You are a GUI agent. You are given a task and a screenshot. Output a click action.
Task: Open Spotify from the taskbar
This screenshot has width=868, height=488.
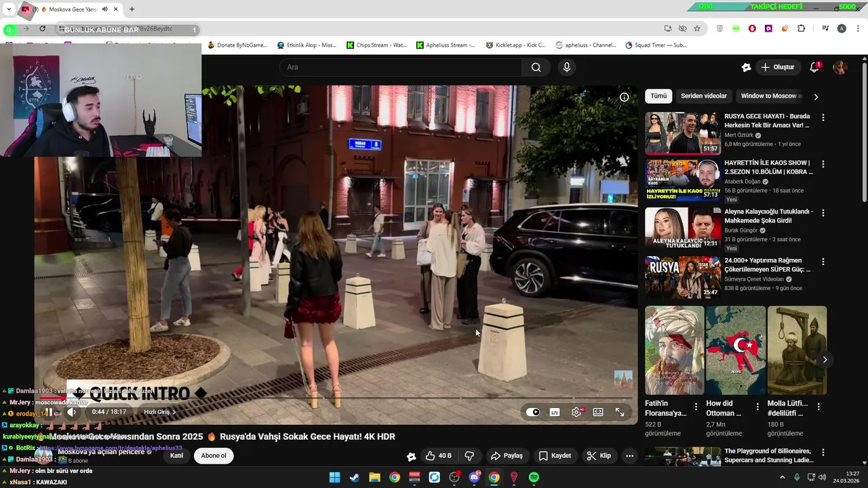pyautogui.click(x=534, y=477)
